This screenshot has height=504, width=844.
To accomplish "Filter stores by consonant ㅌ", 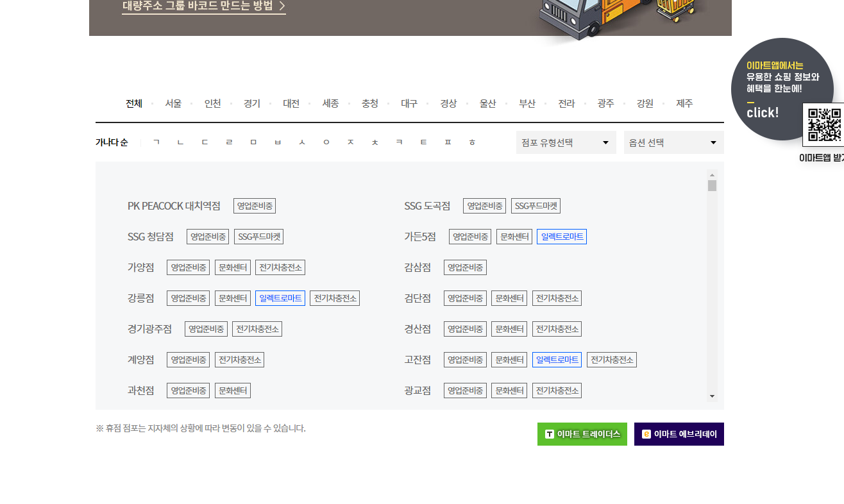I will click(x=424, y=142).
